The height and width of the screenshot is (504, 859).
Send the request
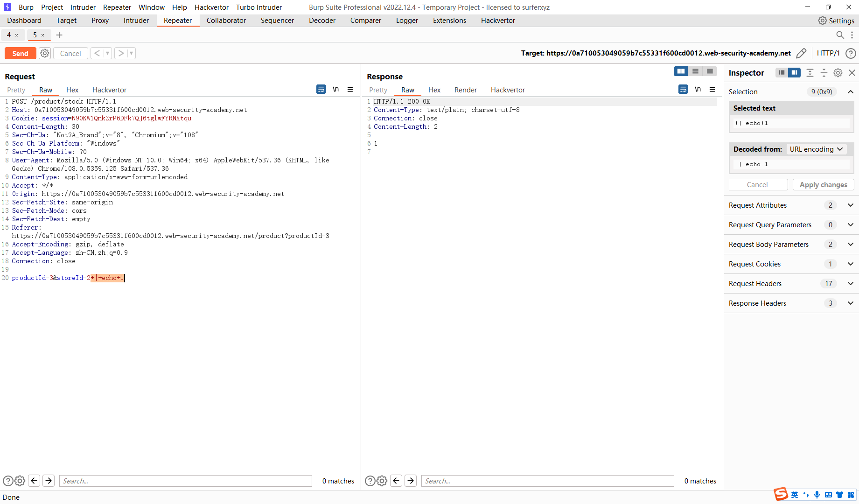20,53
